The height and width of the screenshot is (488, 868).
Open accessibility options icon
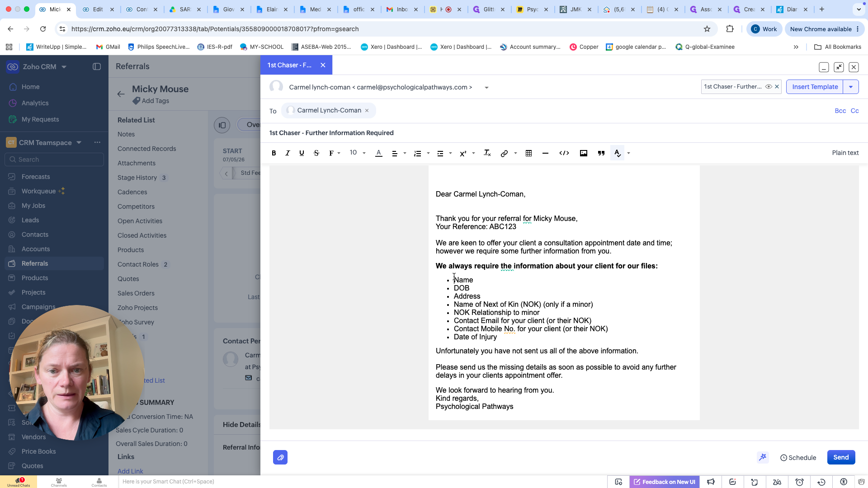(x=844, y=482)
